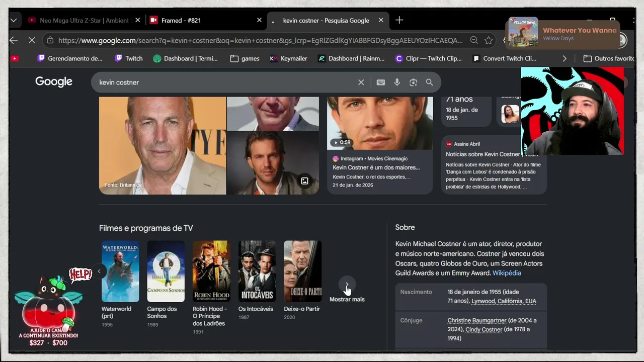Open the zoom indicator in address bar

click(x=474, y=40)
